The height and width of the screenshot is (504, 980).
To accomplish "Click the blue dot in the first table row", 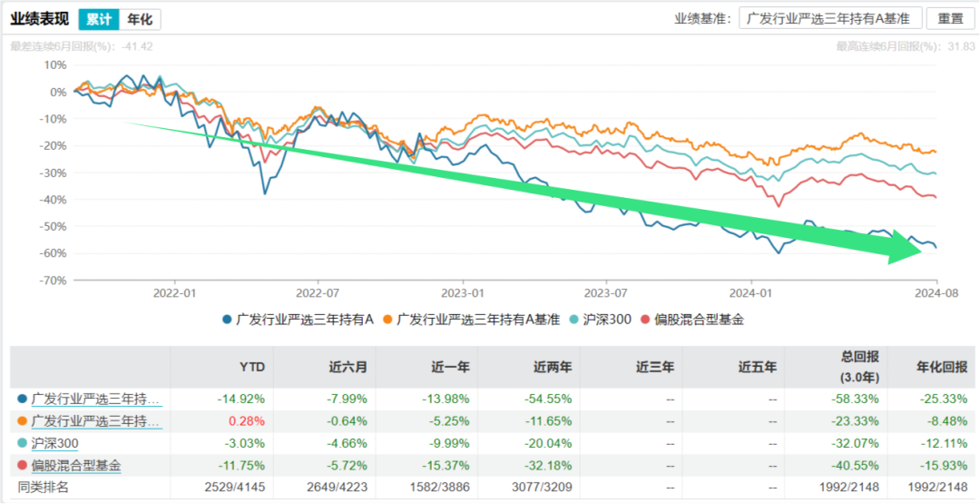I will tap(22, 399).
